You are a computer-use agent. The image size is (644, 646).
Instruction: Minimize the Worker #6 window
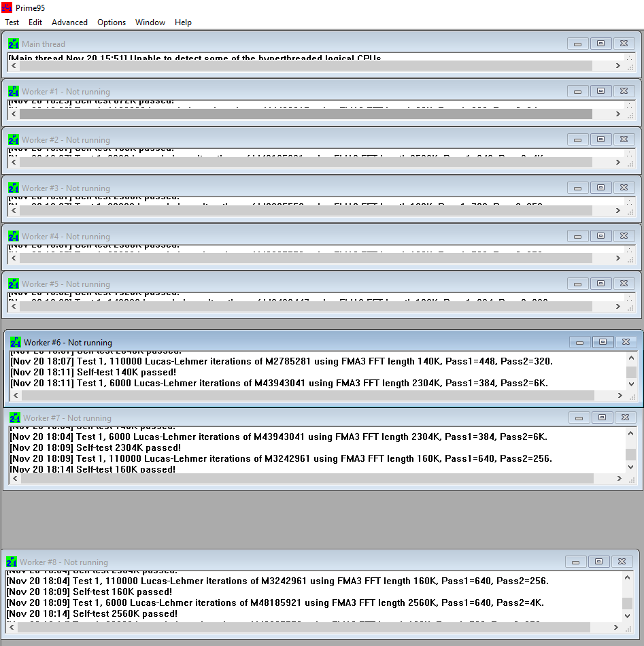click(579, 342)
